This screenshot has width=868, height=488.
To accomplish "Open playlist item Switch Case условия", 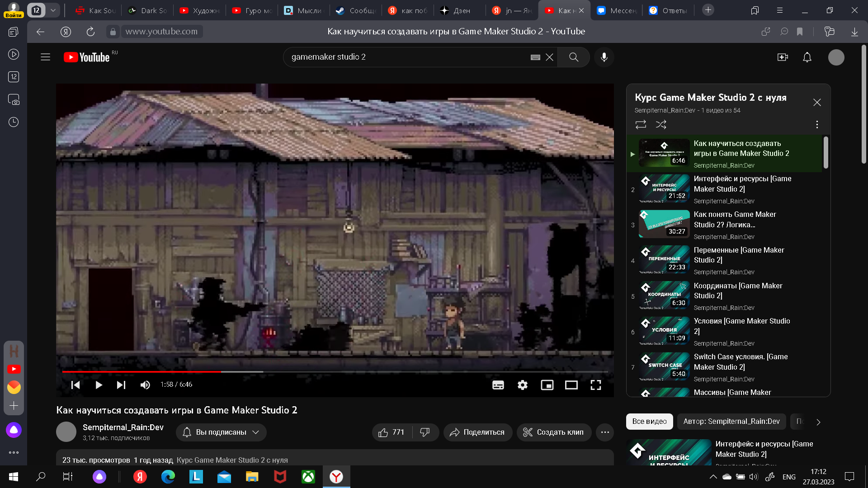I will (x=724, y=367).
